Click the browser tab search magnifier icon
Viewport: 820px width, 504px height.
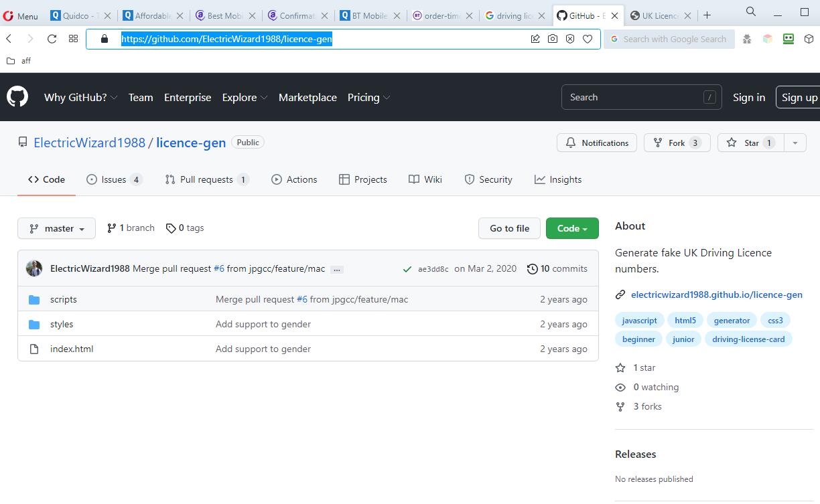(751, 11)
